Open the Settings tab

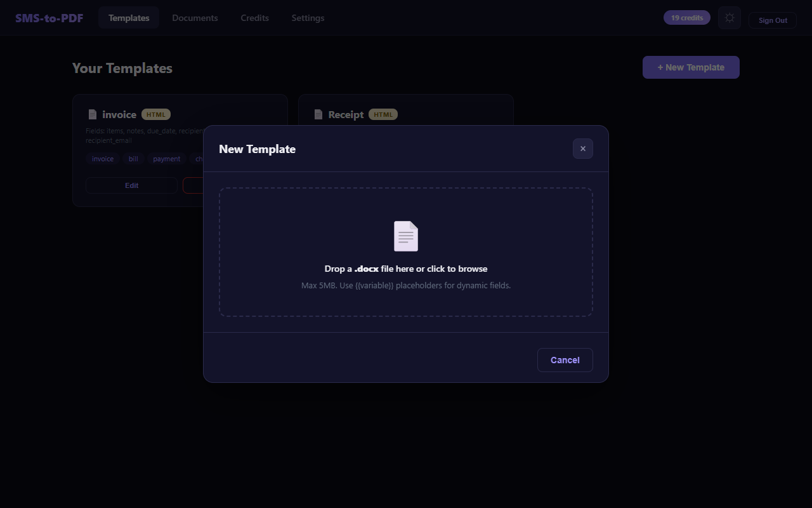(x=308, y=18)
